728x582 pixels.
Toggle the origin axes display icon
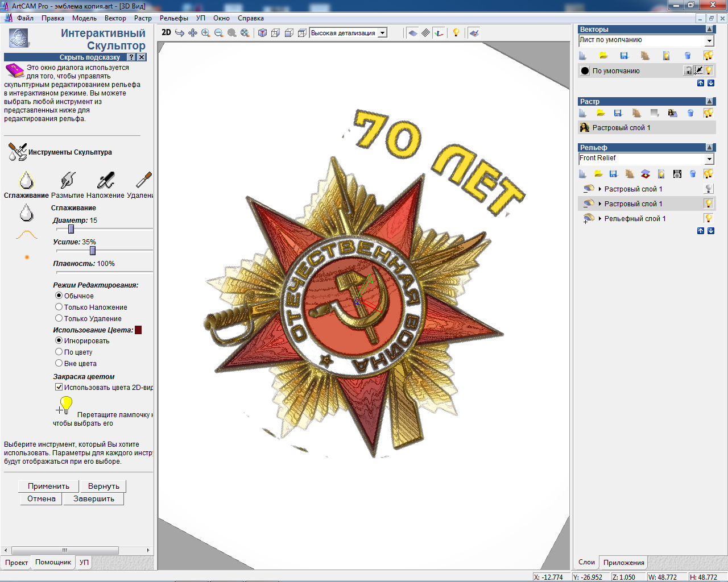coord(439,33)
